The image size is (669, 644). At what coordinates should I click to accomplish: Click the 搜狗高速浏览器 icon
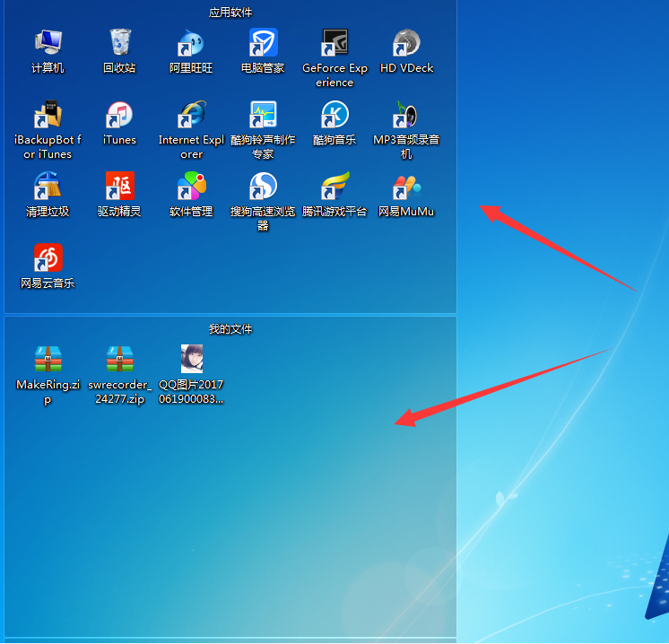[x=264, y=186]
